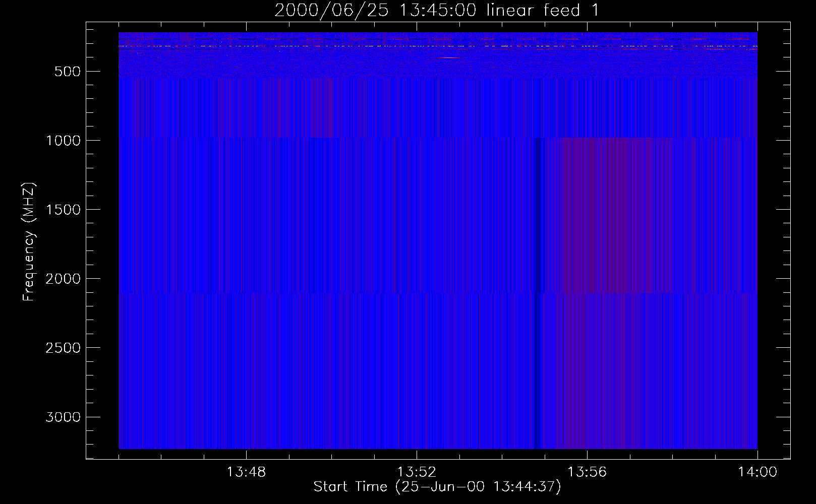Click the 3000 frequency tick label

(63, 417)
